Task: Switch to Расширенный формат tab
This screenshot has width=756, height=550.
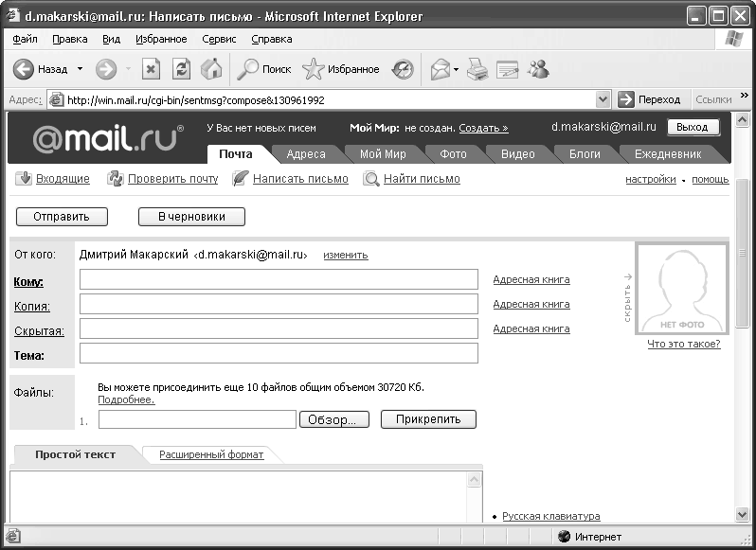Action: tap(211, 454)
